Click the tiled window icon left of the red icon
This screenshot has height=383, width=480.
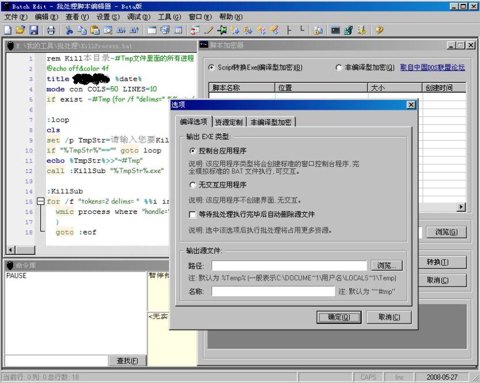click(178, 30)
